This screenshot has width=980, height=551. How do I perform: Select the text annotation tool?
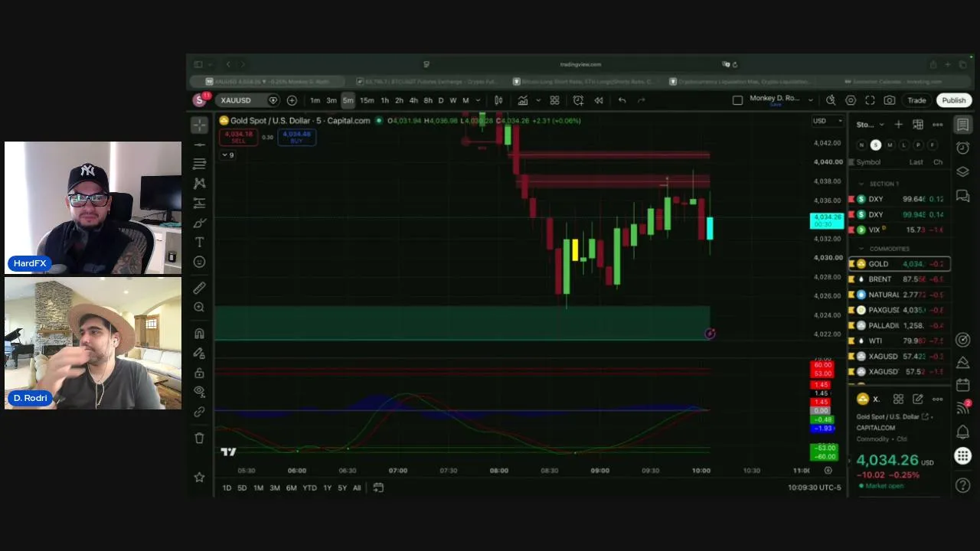[x=200, y=242]
